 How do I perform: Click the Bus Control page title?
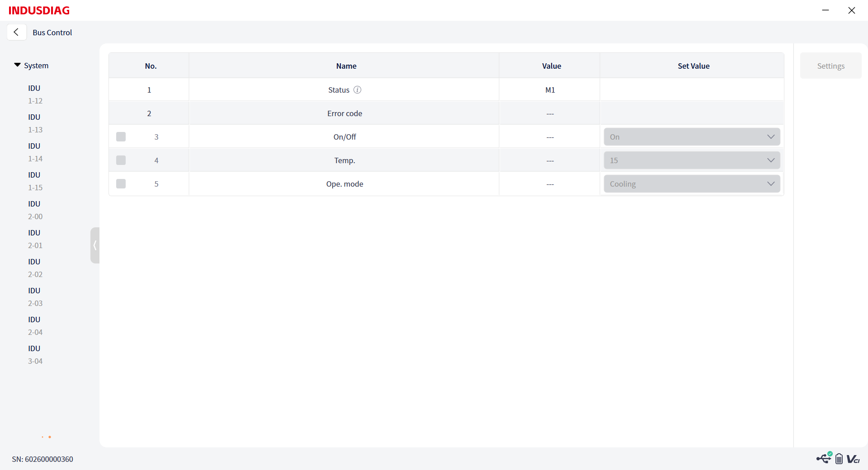click(x=52, y=33)
